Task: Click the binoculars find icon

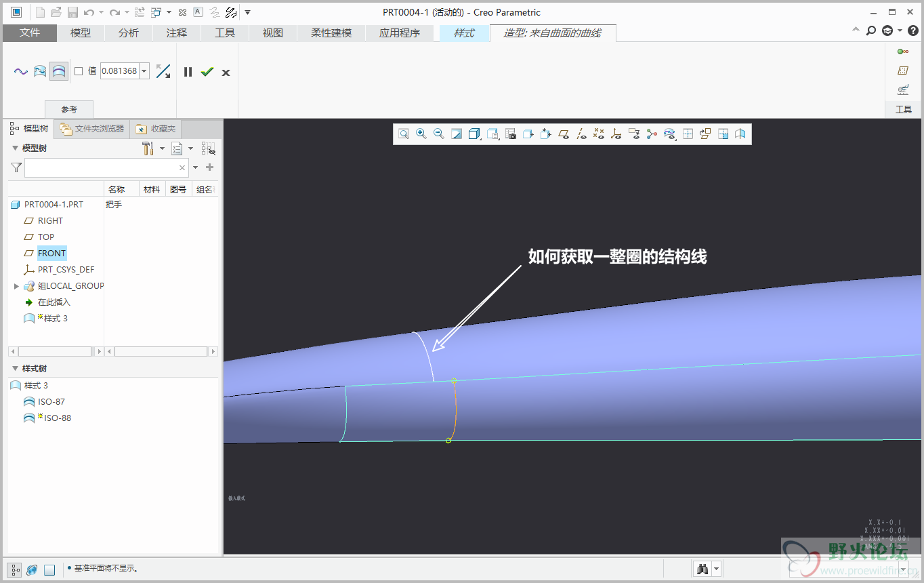Action: 702,569
